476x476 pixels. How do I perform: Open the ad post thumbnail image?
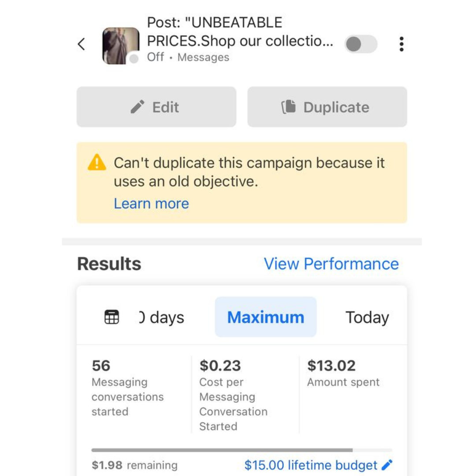click(120, 46)
